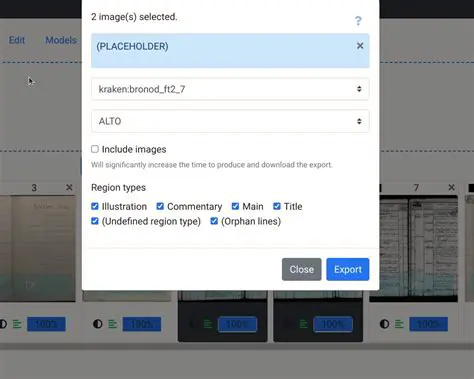Open the Models tab in the background page

tap(61, 40)
